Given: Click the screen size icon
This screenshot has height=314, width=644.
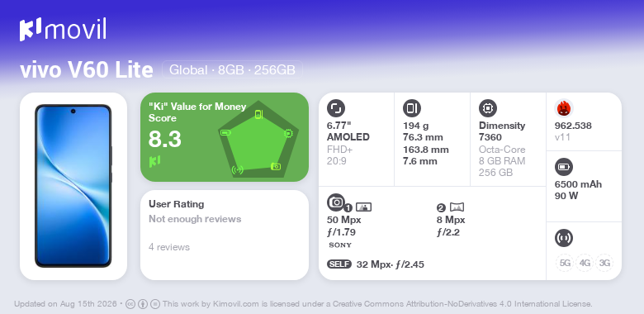Looking at the screenshot, I should [336, 108].
